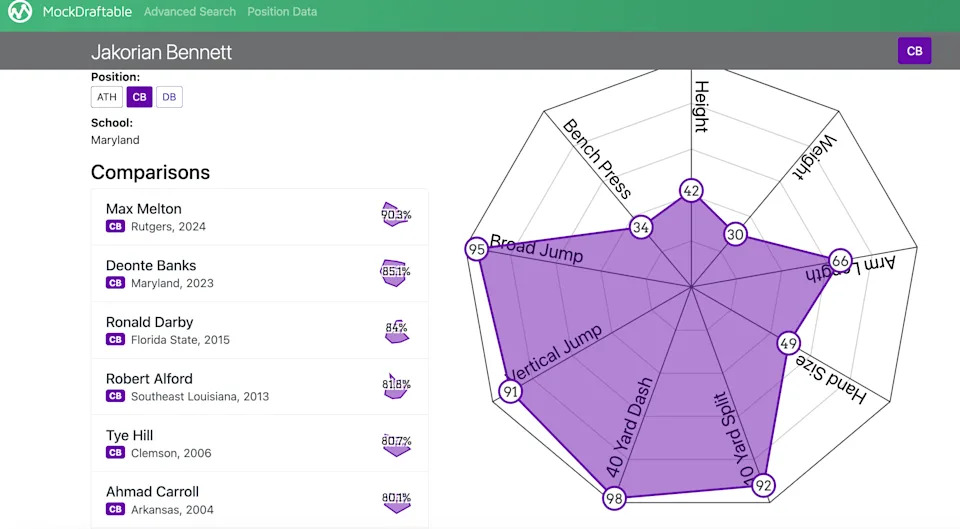Screen dimensions: 960x529
Task: Open Tye Hill's 80.7% mini radar chart
Action: pyautogui.click(x=396, y=442)
